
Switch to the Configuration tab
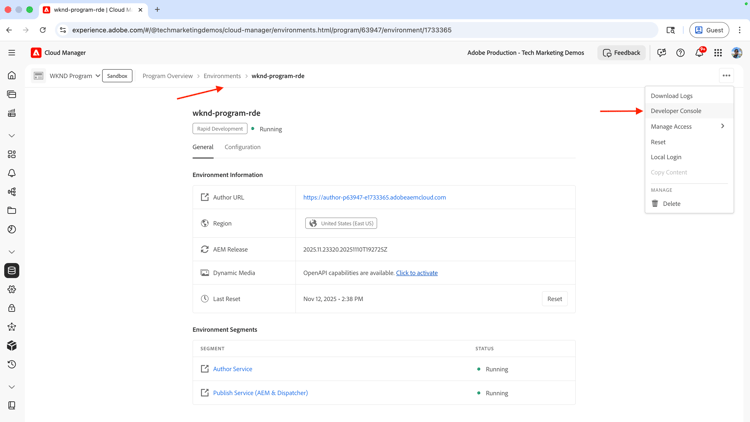[243, 147]
